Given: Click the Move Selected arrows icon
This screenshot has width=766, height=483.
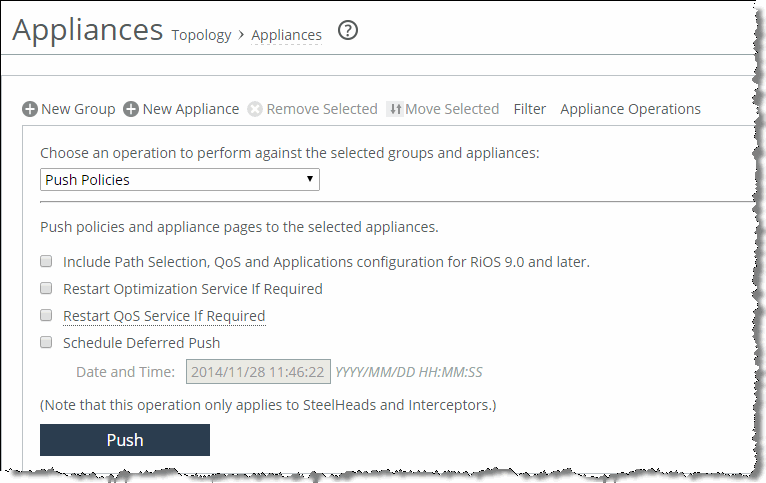Looking at the screenshot, I should (395, 109).
